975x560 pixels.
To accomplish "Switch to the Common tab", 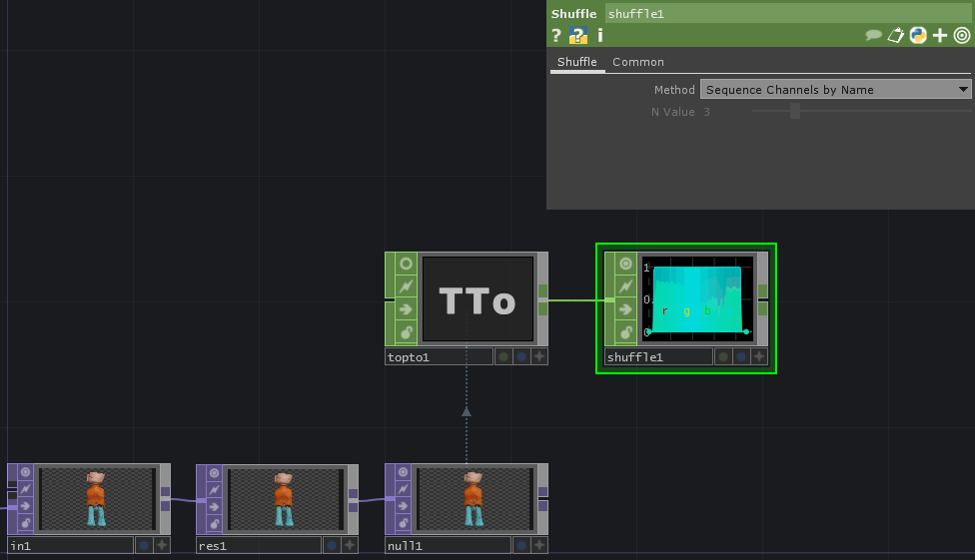I will (638, 62).
